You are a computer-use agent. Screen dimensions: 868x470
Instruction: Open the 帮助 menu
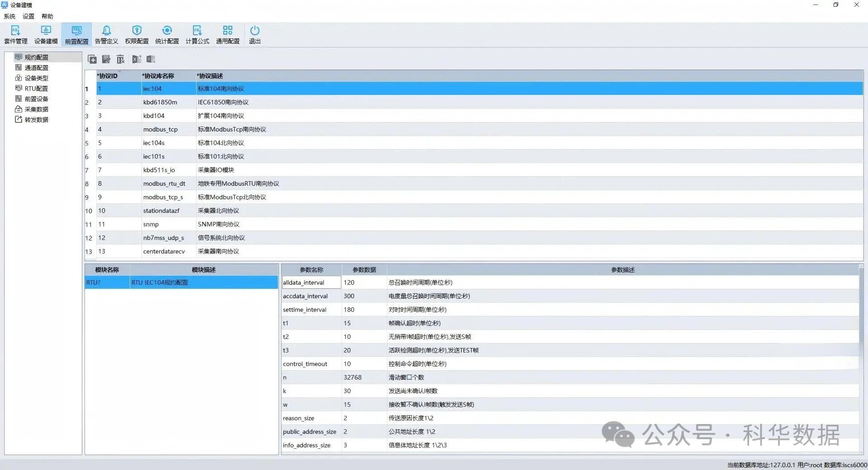click(x=47, y=16)
